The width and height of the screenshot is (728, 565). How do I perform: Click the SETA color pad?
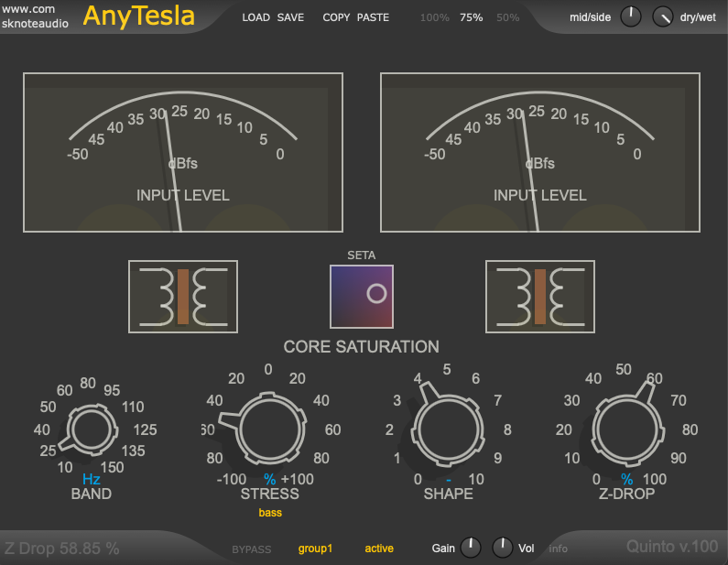(x=362, y=297)
